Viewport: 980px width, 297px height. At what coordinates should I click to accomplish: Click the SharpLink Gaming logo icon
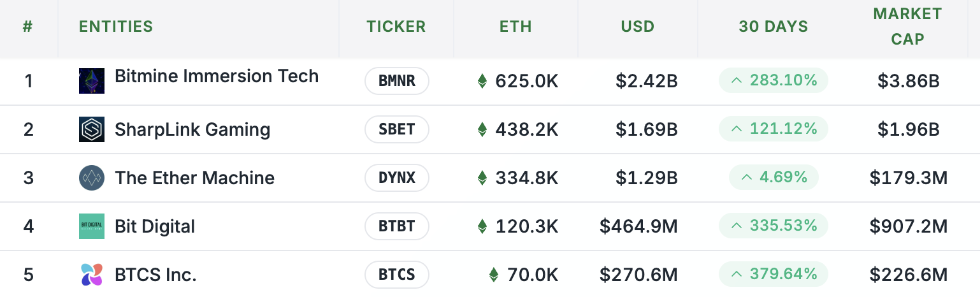pyautogui.click(x=92, y=129)
